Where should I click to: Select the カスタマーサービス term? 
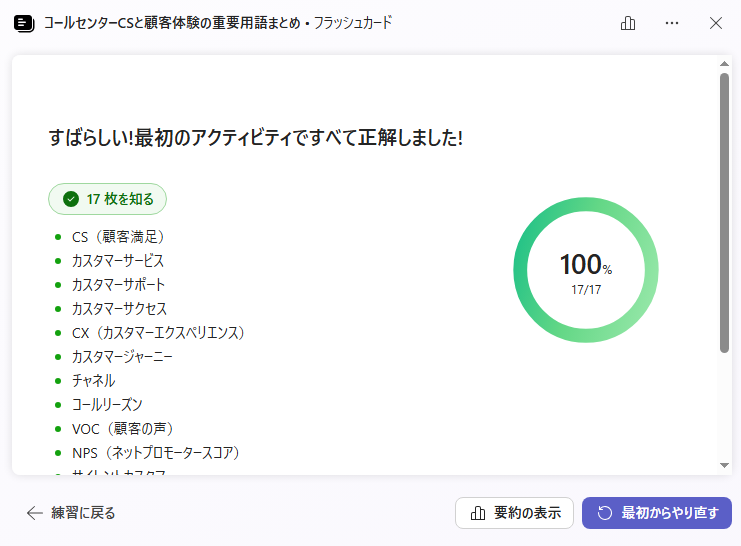(117, 261)
